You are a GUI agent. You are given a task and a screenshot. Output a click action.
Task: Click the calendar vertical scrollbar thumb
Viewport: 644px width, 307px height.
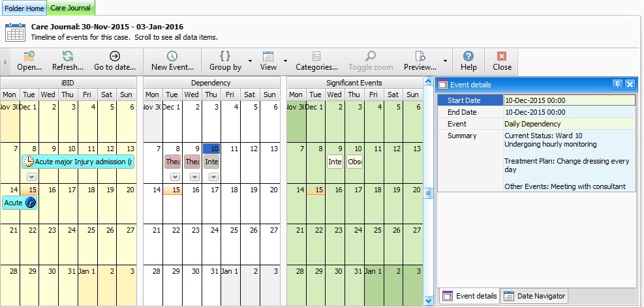(x=429, y=193)
